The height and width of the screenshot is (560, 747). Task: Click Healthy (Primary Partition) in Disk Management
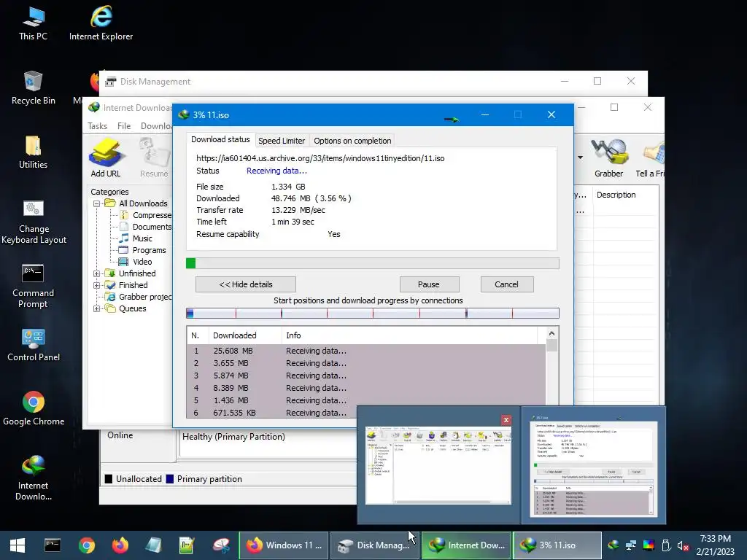point(233,437)
